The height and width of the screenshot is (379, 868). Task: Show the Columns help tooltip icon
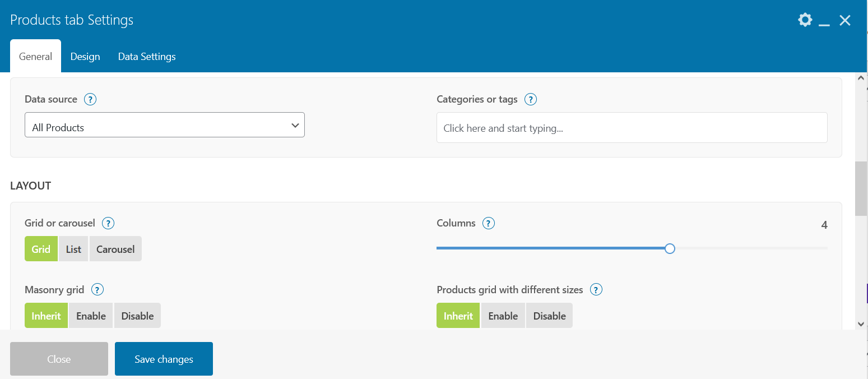(x=489, y=223)
